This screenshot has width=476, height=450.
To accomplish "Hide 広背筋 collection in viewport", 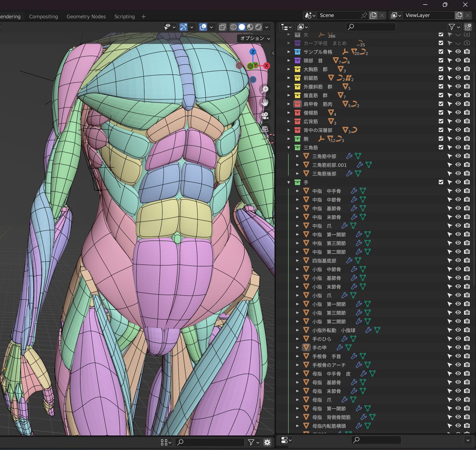I will click(458, 121).
